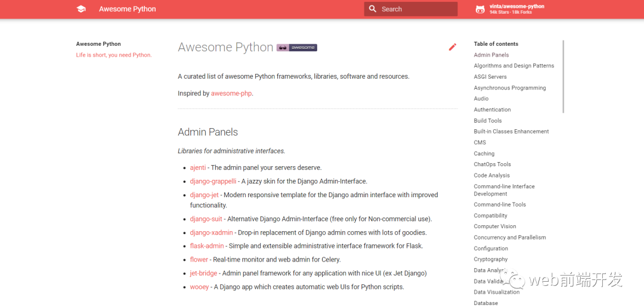Click 'Life is short, you need Python.' sidebar link
The image size is (644, 308).
[x=114, y=55]
